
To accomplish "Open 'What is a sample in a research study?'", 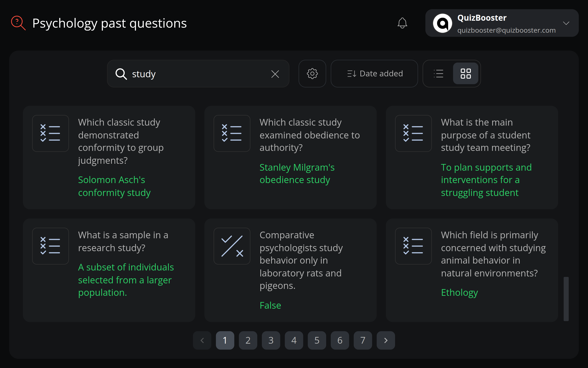I will (x=123, y=241).
